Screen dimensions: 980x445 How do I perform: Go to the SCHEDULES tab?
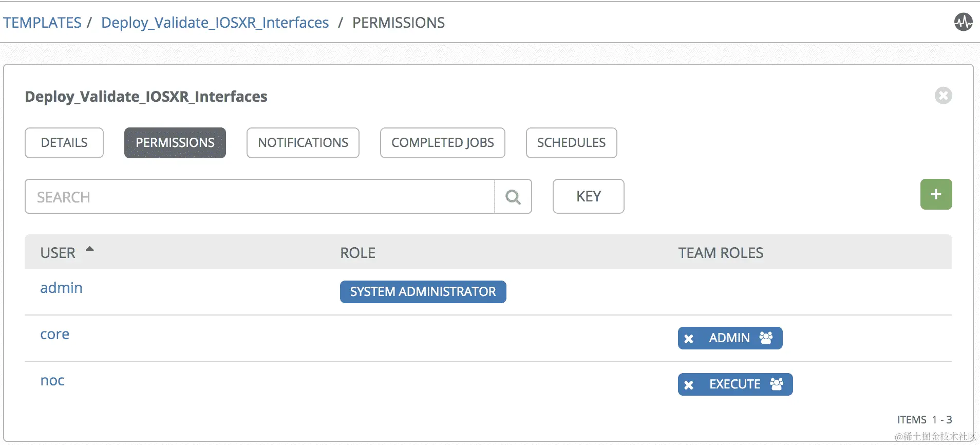(571, 143)
